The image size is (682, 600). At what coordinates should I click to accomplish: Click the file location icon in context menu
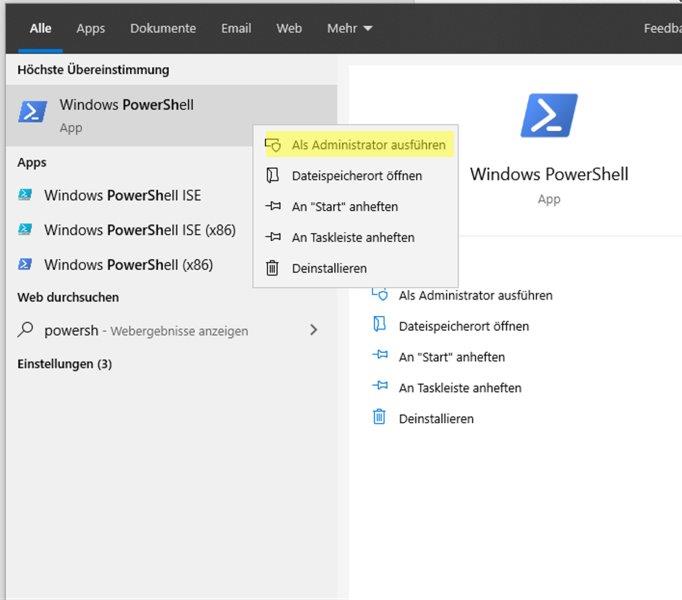pyautogui.click(x=273, y=176)
